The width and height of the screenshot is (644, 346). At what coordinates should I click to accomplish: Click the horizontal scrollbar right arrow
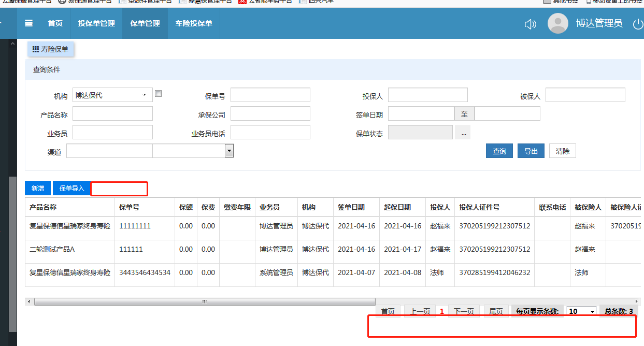(637, 301)
